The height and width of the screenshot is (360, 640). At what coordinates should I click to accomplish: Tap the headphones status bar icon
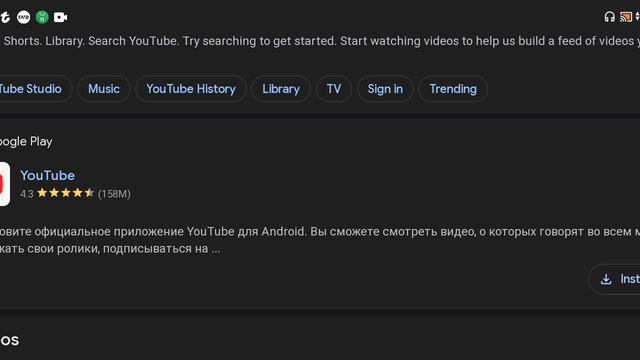[x=609, y=17]
